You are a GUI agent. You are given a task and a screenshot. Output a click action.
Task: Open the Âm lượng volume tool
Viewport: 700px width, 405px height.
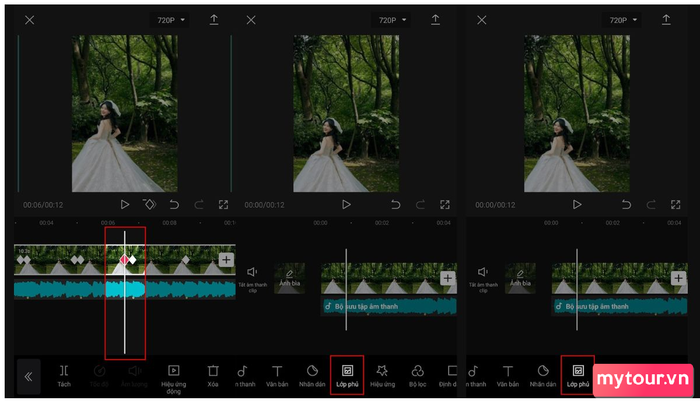(x=134, y=376)
